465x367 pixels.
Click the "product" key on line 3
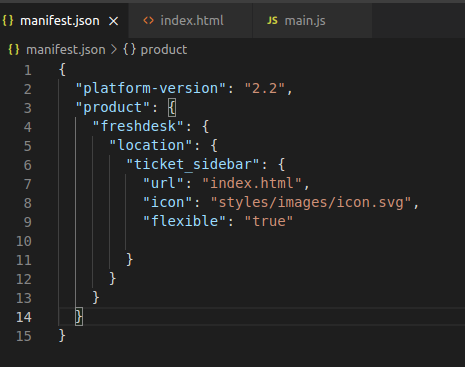point(113,107)
